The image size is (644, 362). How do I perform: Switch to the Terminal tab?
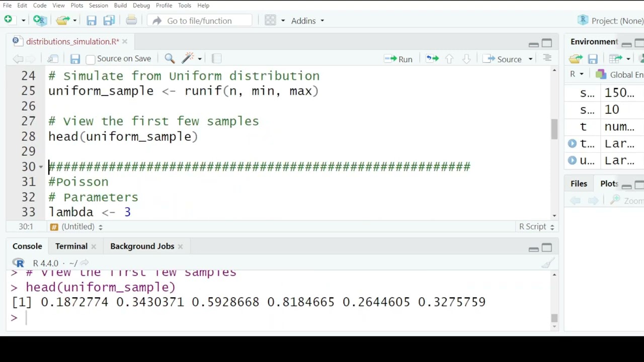pos(71,246)
